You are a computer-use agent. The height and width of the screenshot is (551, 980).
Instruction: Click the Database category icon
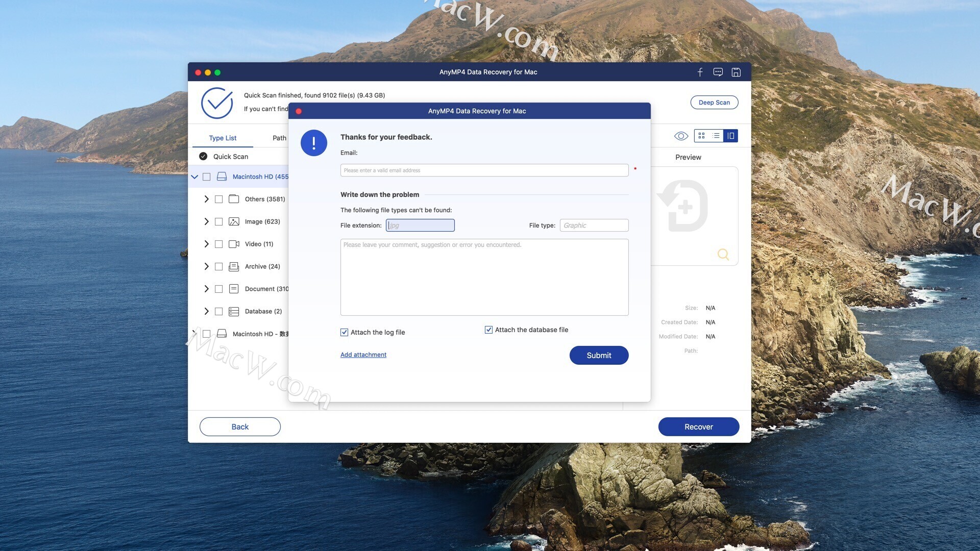234,311
